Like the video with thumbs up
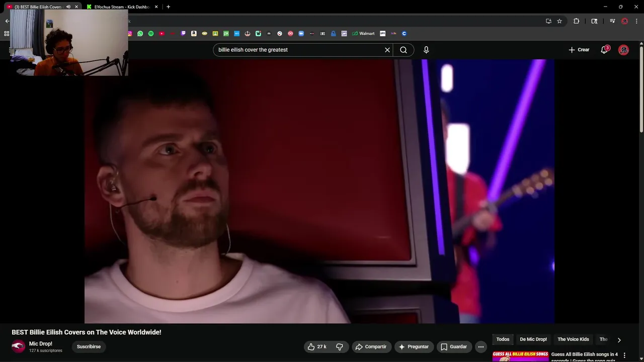Image resolution: width=644 pixels, height=362 pixels. (316, 347)
